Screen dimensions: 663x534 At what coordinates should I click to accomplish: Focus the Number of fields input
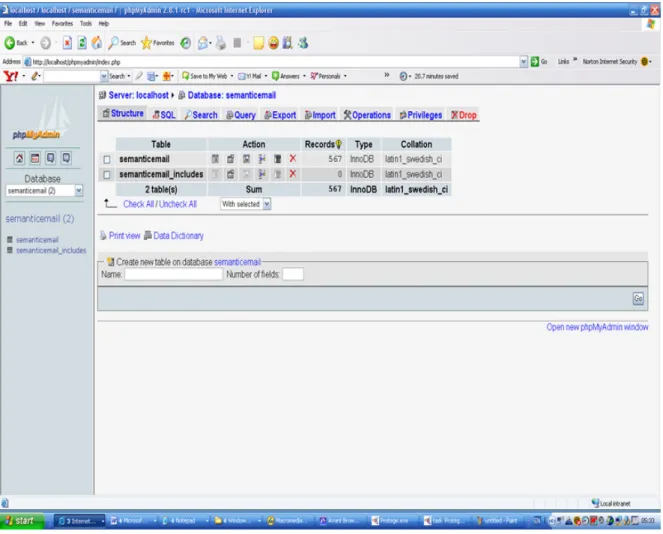tap(293, 275)
